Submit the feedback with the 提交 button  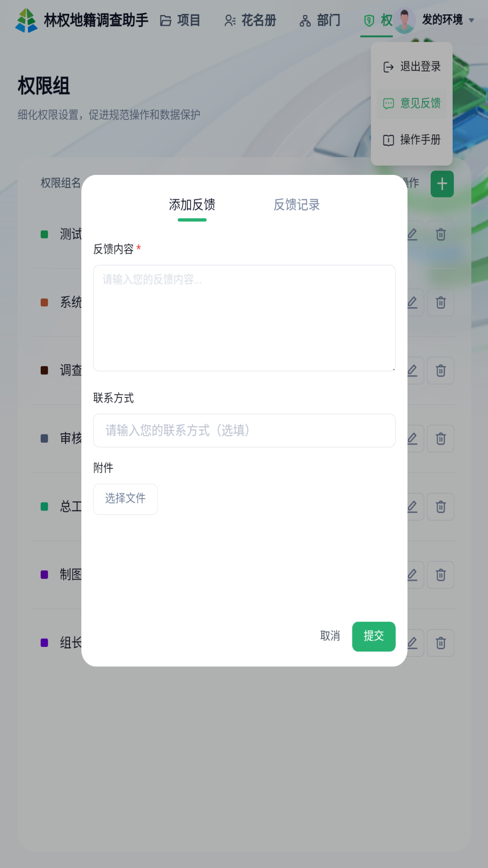pyautogui.click(x=374, y=637)
